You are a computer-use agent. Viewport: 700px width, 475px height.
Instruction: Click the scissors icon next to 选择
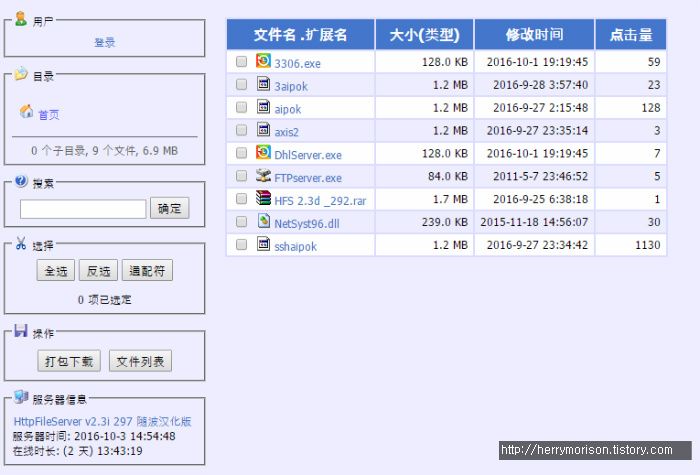coord(21,243)
